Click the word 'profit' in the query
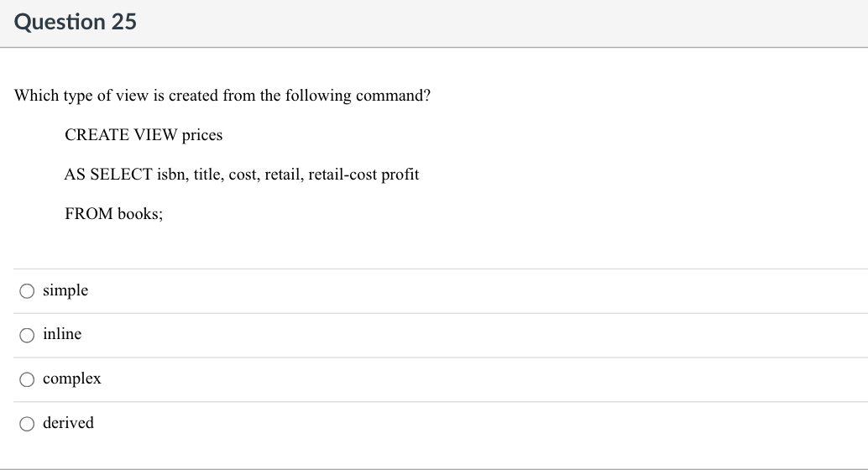 point(400,175)
